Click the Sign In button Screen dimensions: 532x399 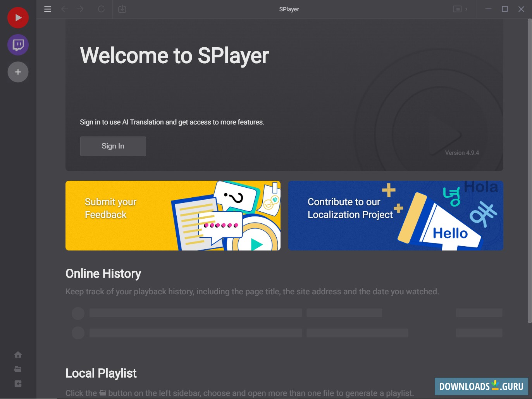(x=113, y=146)
